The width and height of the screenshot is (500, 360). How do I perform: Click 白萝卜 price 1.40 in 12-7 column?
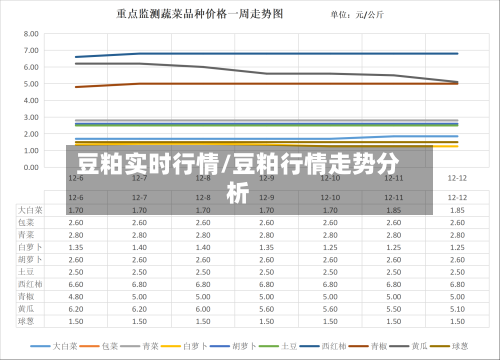tap(139, 248)
